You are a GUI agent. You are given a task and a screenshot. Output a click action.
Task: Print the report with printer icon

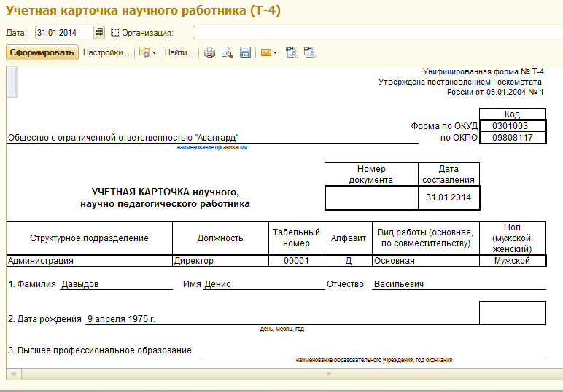(210, 52)
